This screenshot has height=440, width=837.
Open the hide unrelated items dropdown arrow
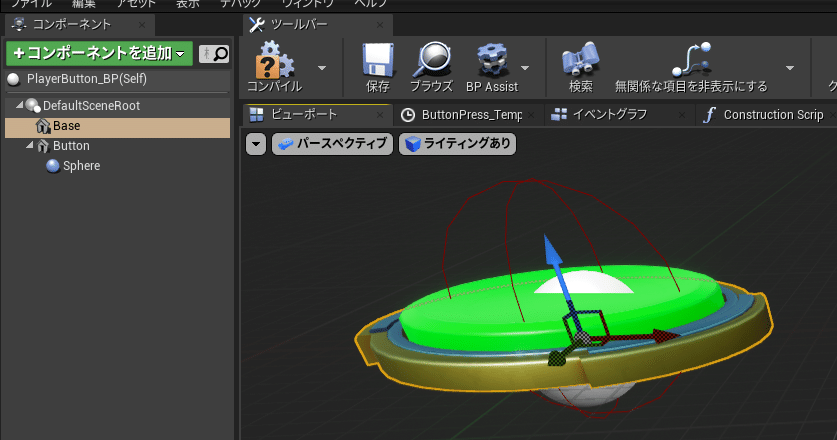pos(789,68)
